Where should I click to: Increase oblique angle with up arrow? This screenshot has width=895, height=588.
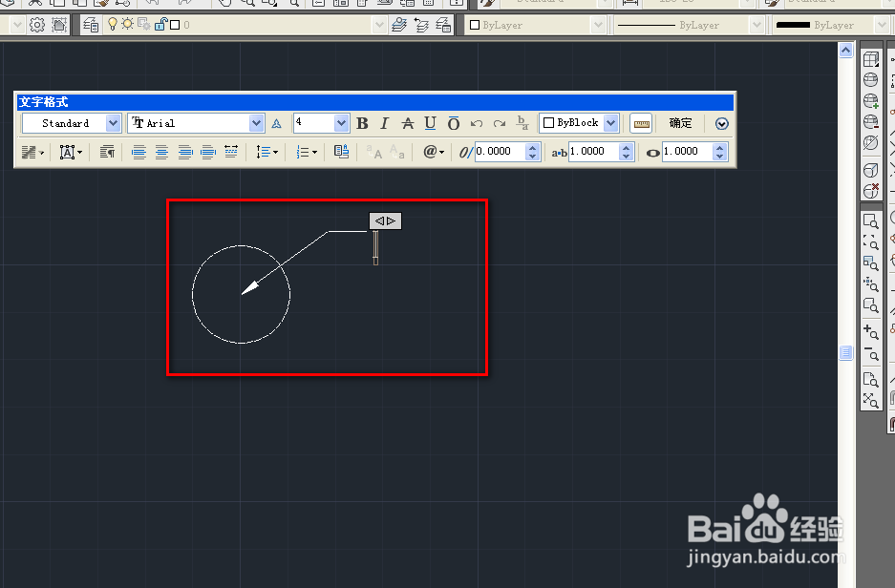pyautogui.click(x=533, y=148)
